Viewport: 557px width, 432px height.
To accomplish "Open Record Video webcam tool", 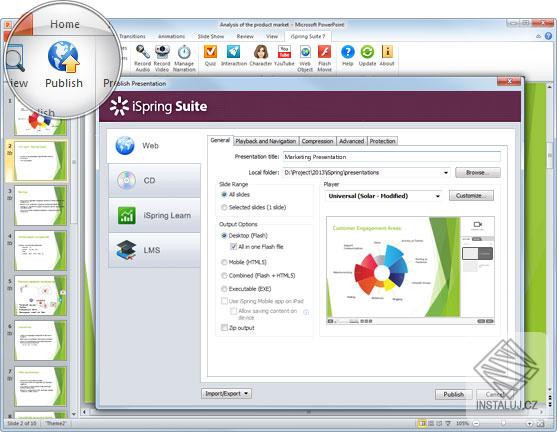I will click(162, 58).
